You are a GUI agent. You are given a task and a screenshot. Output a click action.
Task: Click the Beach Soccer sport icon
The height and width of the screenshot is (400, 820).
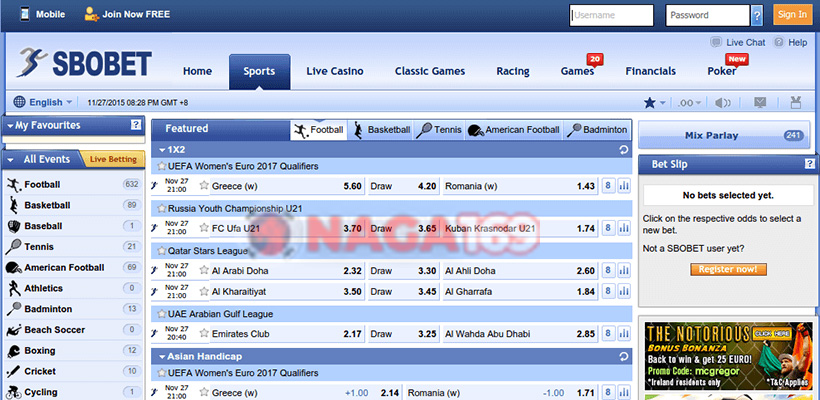coord(14,330)
